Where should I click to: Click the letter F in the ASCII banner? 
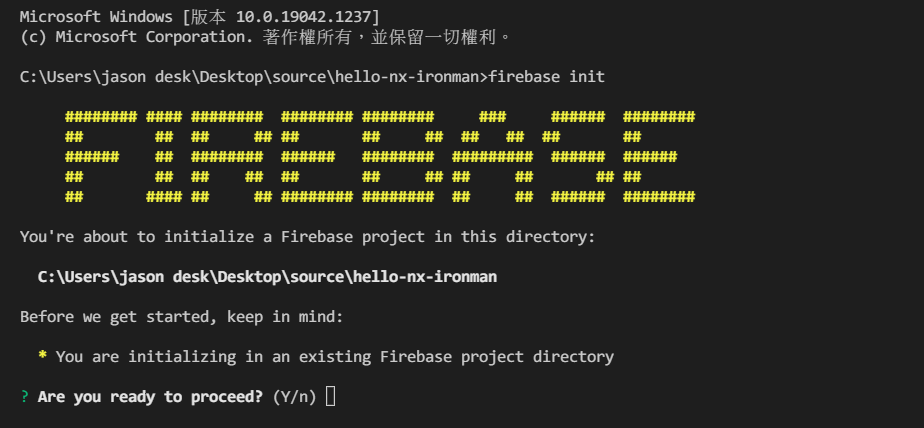[101, 157]
